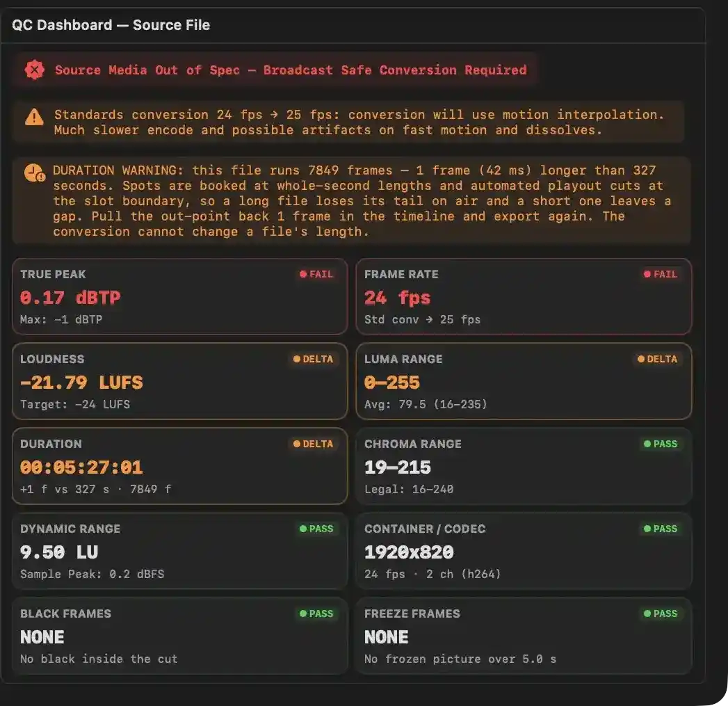Click the DELTA status dot on Duration
The height and width of the screenshot is (706, 728).
[297, 444]
